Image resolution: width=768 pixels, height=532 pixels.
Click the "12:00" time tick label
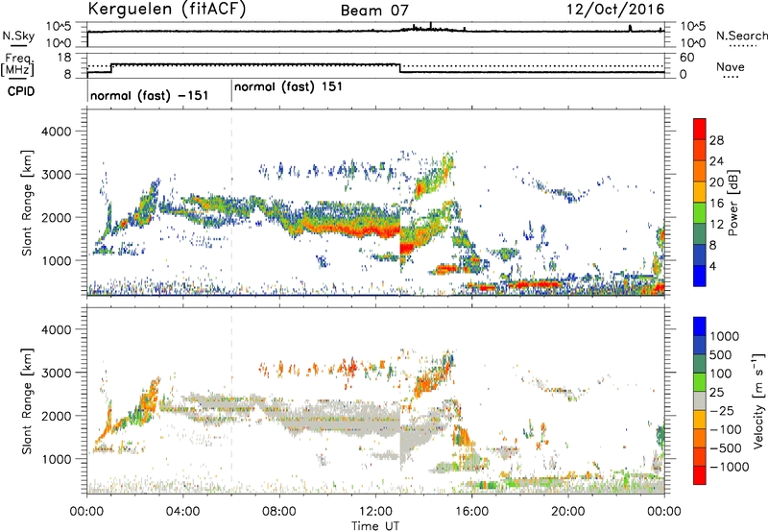pyautogui.click(x=375, y=512)
